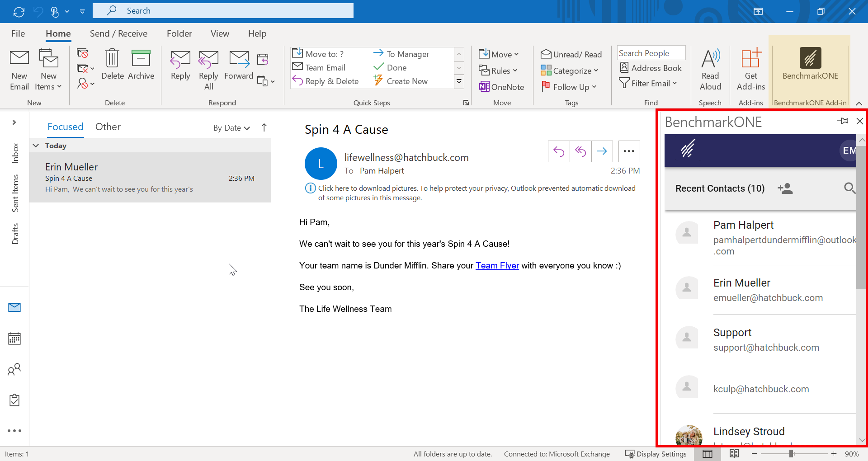
Task: Open the Tasks view in sidebar
Action: [14, 400]
